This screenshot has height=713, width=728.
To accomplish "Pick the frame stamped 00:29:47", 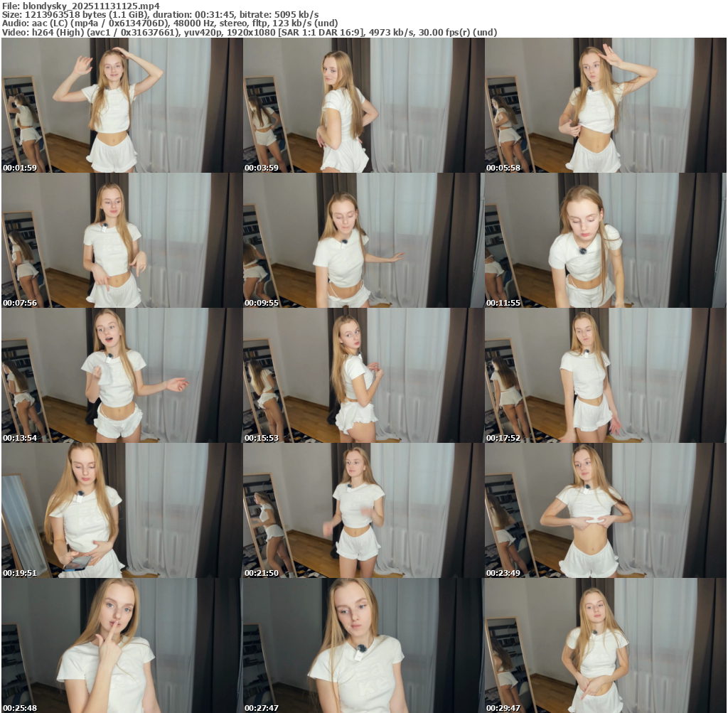I will click(606, 645).
